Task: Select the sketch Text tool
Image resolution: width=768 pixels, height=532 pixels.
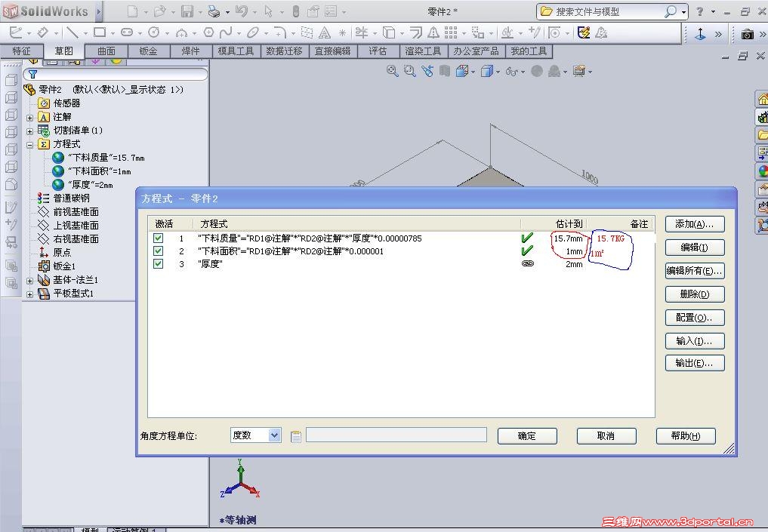Action: 325,32
